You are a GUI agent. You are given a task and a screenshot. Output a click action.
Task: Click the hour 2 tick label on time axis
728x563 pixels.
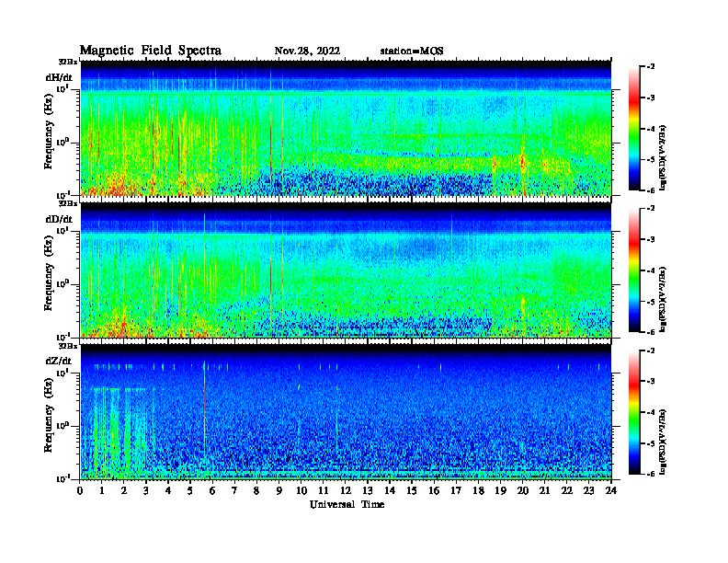pyautogui.click(x=124, y=491)
